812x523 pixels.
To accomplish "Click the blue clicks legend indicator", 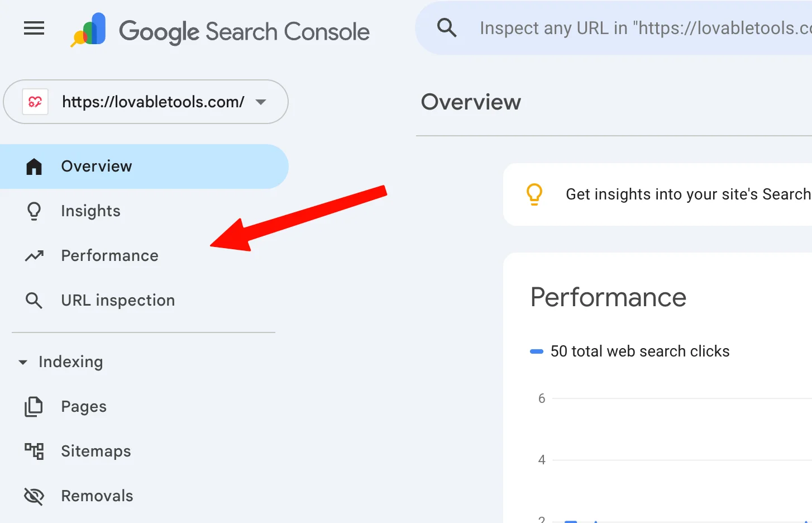I will pos(536,351).
